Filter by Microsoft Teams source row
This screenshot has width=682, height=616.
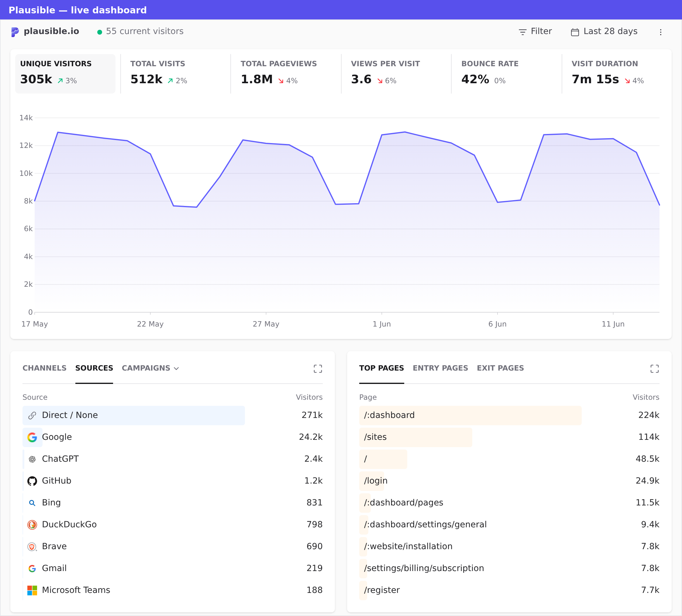point(173,590)
